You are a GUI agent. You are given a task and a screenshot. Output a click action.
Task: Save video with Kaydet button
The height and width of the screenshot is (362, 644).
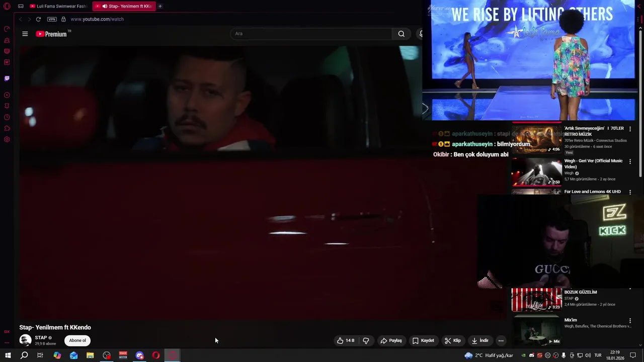pos(423,340)
